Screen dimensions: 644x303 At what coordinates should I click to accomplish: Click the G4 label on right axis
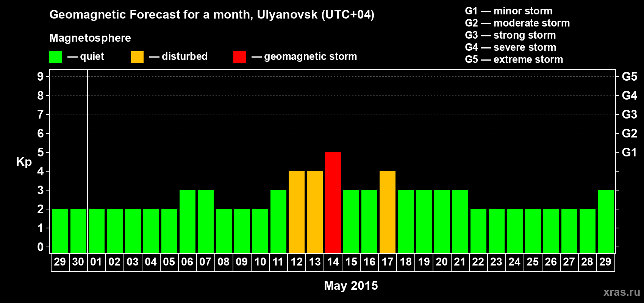pos(629,95)
